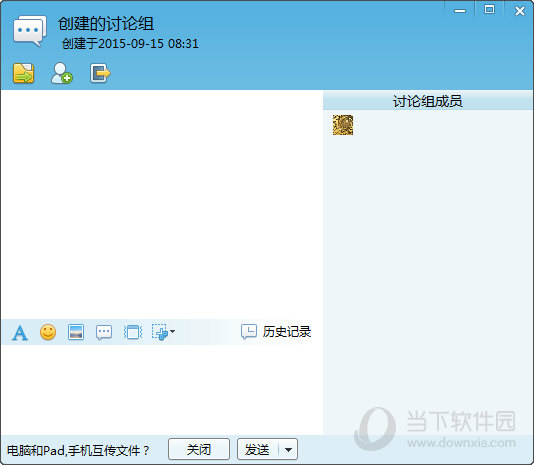Image resolution: width=534 pixels, height=465 pixels.
Task: Insert a picture using the image icon
Action: [x=76, y=332]
